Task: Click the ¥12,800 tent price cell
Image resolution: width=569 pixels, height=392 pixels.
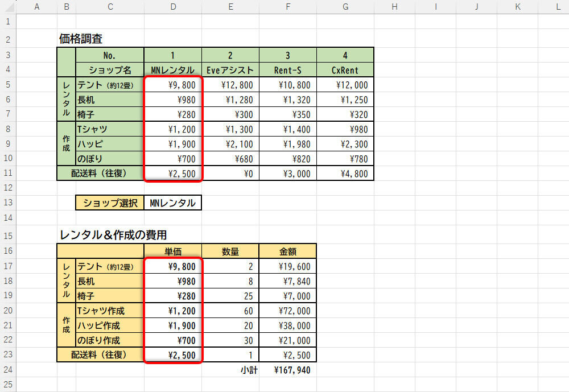Action: point(230,85)
